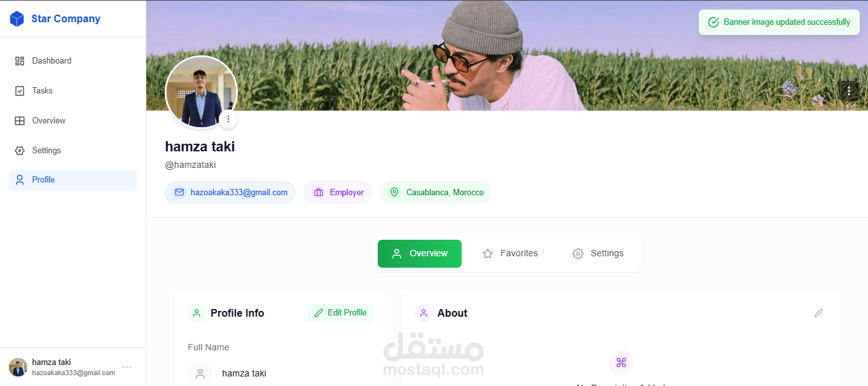
Task: Click the pencil icon in Edit Profile
Action: point(319,313)
